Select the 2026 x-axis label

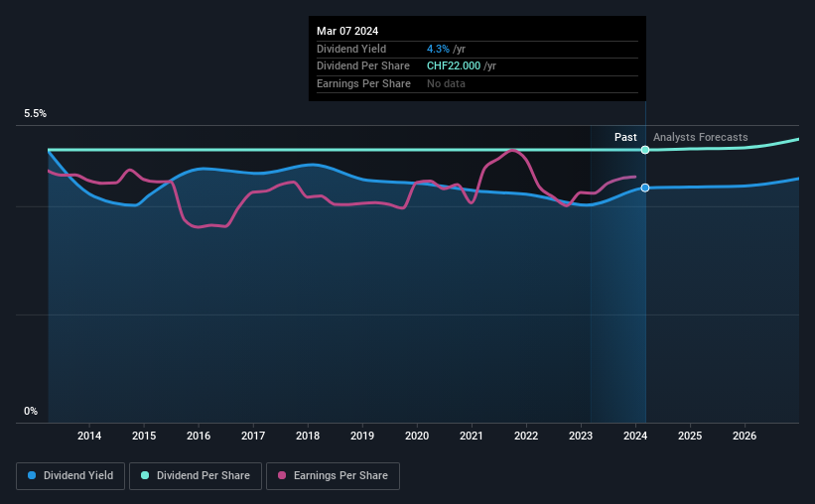[745, 436]
